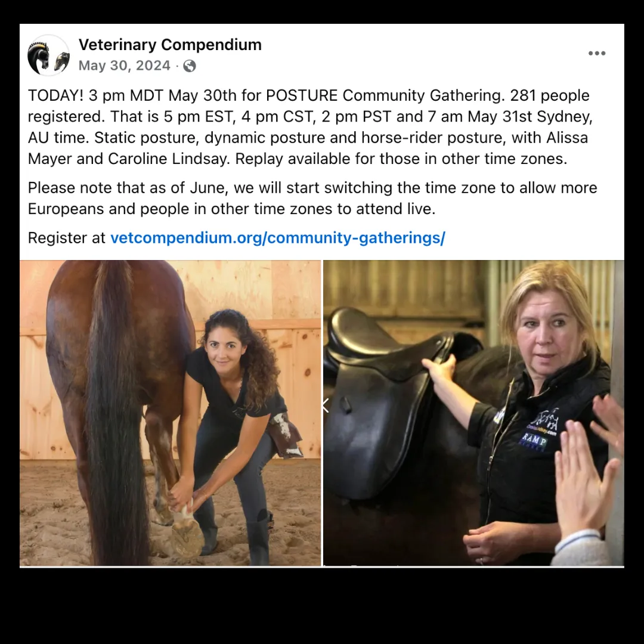Click the left chevron arrow between photos
This screenshot has height=644, width=644.
pos(326,405)
